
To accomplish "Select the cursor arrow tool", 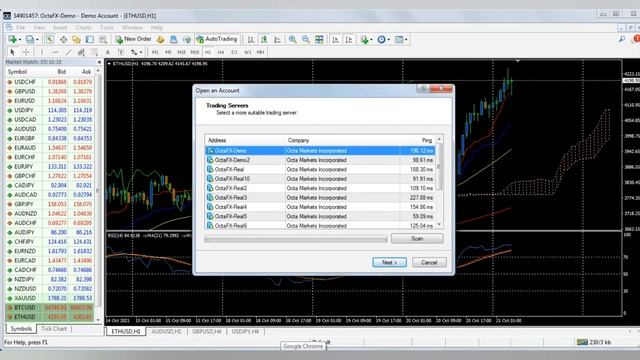I will (x=12, y=52).
